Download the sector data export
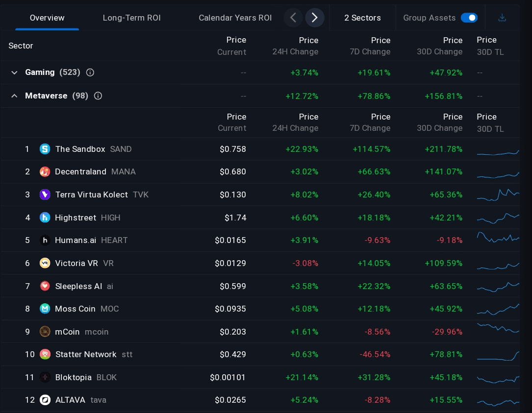The image size is (532, 413). [x=502, y=18]
